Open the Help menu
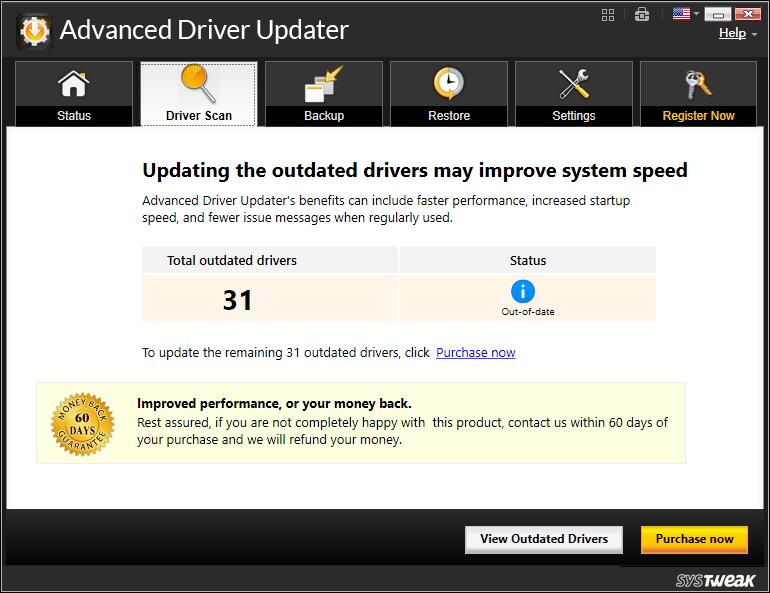Viewport: 770px width, 593px height. pos(732,33)
